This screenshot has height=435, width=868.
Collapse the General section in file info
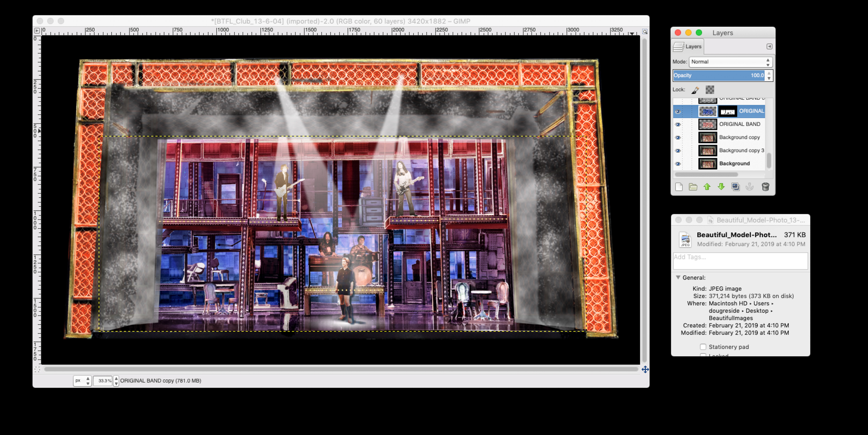(x=678, y=277)
